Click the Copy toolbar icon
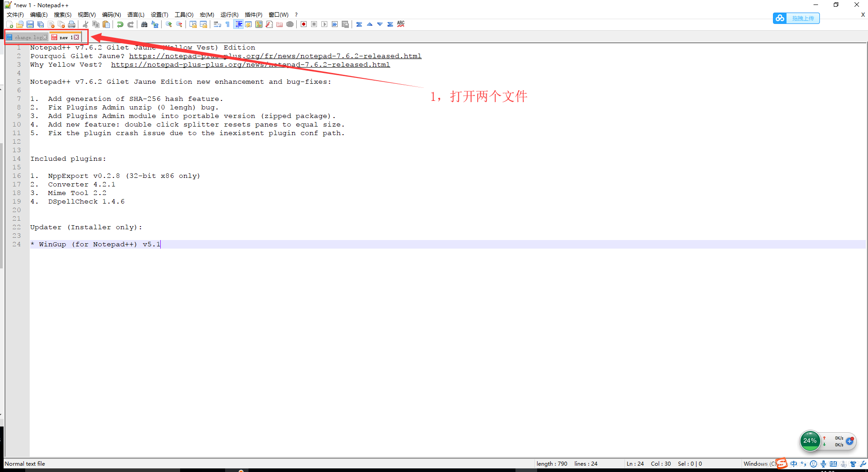868x472 pixels. [x=96, y=24]
